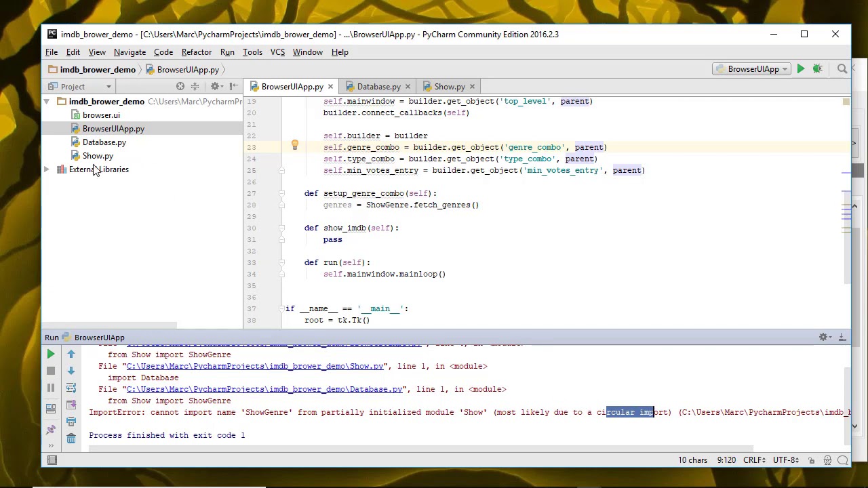868x488 pixels.
Task: Place cursor on 'pass' at line 31
Action: point(332,239)
